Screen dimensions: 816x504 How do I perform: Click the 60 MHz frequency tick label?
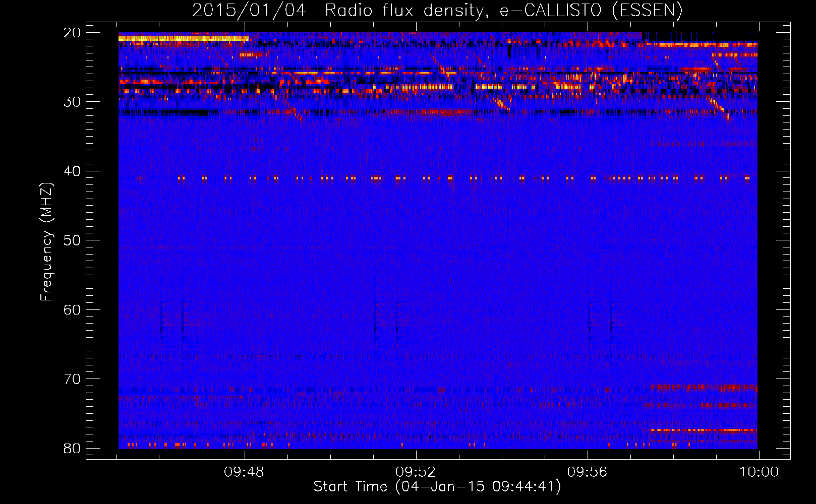(72, 309)
